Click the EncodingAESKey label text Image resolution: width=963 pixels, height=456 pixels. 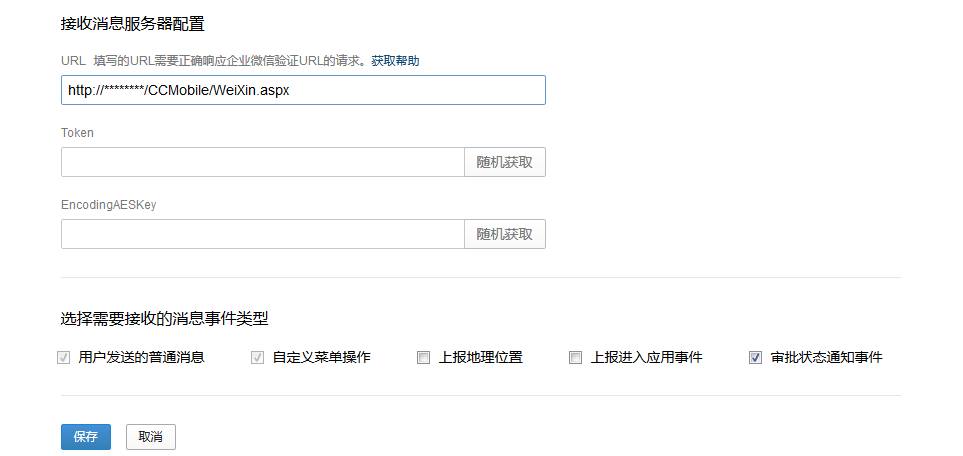tap(109, 205)
